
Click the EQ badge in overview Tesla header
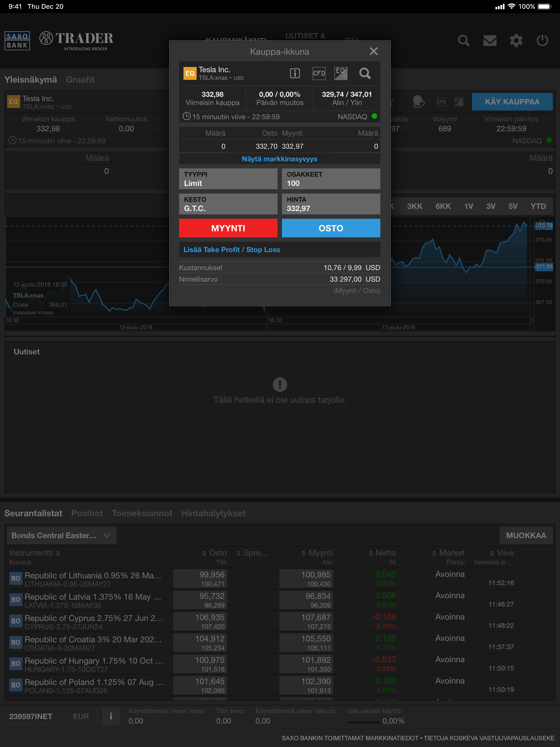(x=13, y=102)
